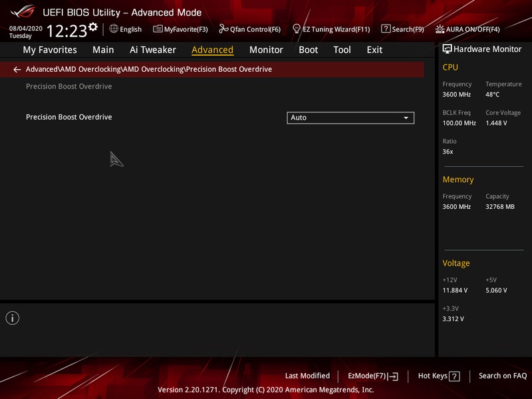Open the Monitor tab
Image resolution: width=532 pixels, height=399 pixels.
(x=266, y=50)
